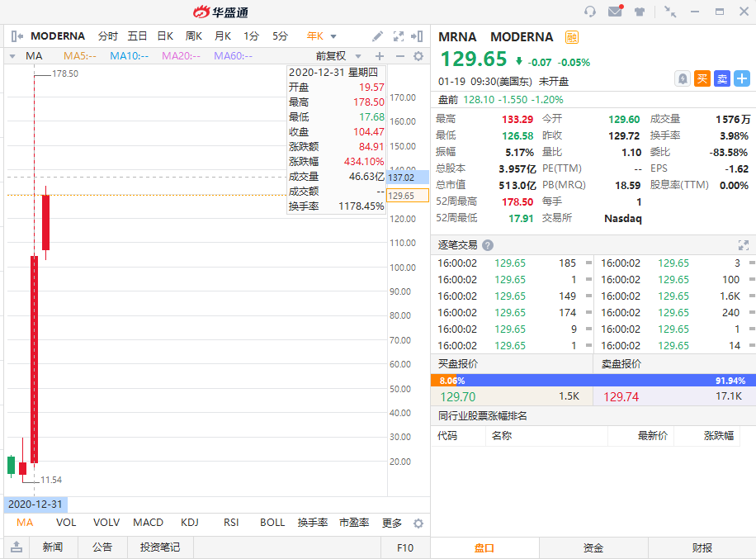Screen dimensions: 756x559
Task: Expand the MA indicator dropdown arrow
Action: tap(12, 56)
